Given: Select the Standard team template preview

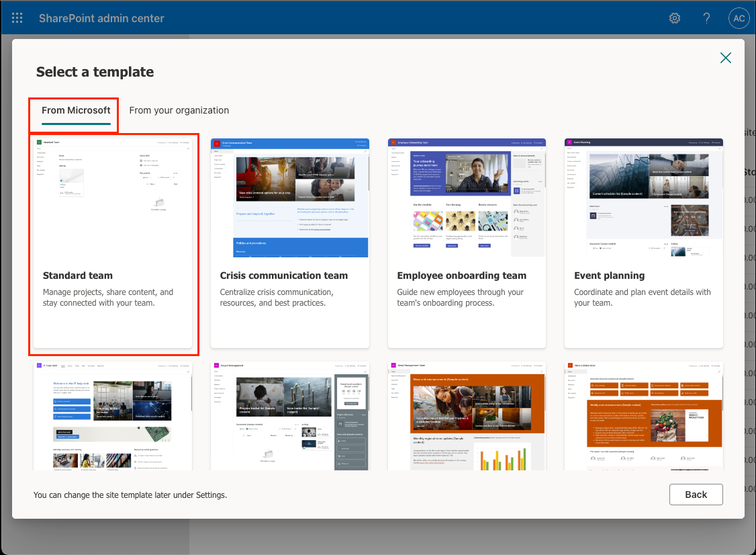Looking at the screenshot, I should 113,198.
